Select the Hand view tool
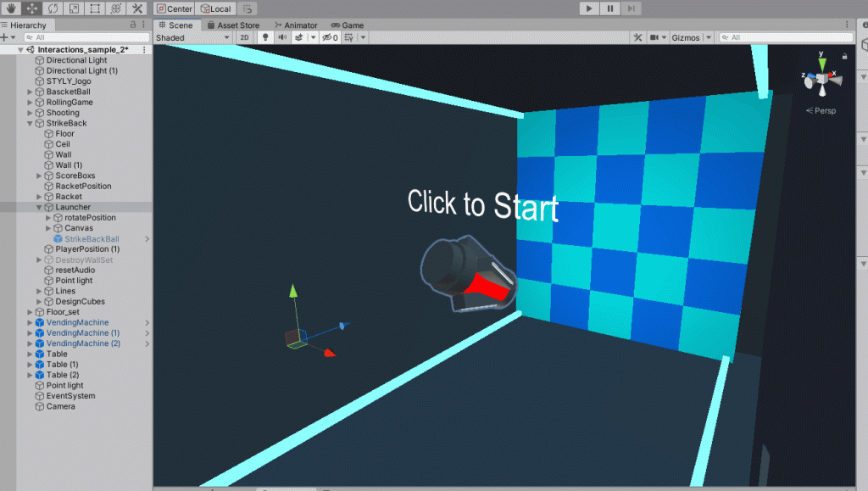This screenshot has width=868, height=491. [11, 8]
